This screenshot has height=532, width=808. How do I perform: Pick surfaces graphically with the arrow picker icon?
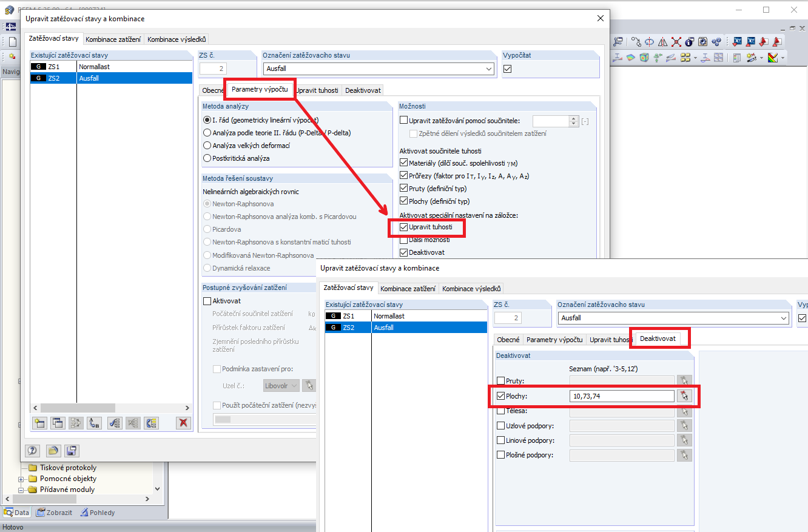684,396
